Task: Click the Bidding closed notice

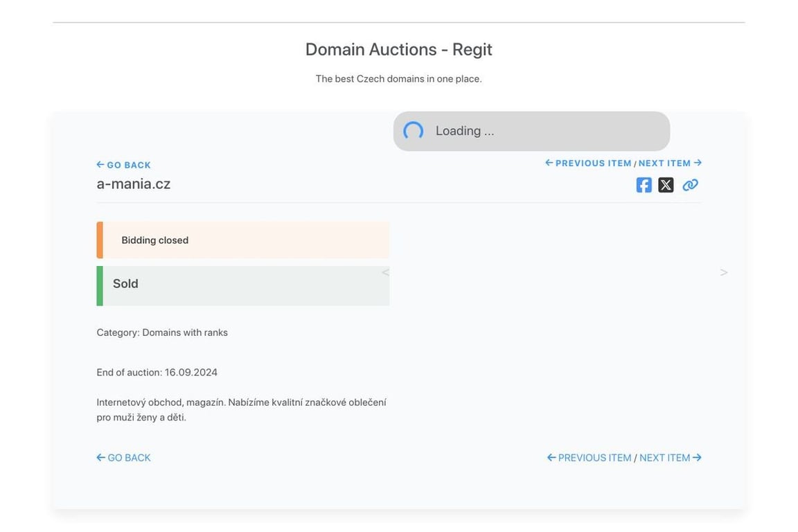Action: click(243, 240)
